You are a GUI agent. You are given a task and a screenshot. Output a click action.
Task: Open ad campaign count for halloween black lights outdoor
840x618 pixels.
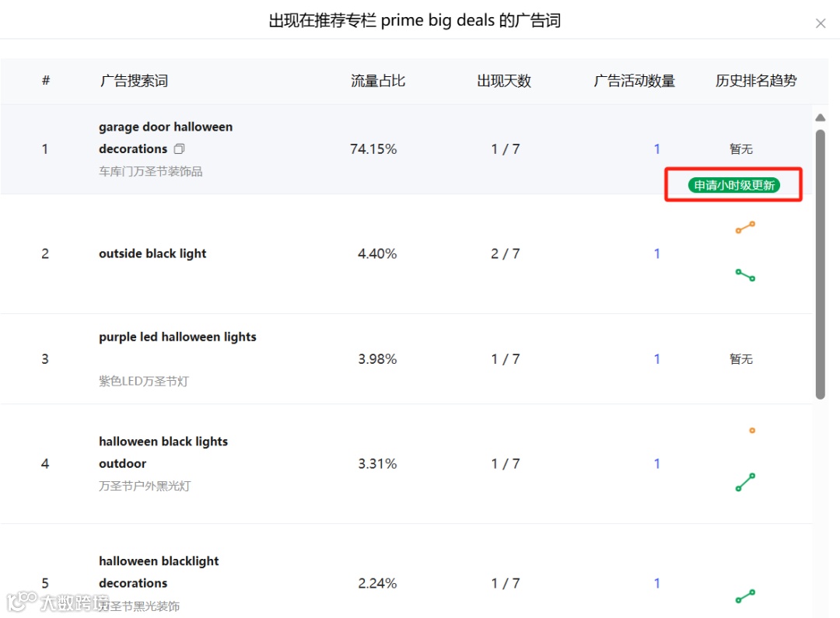click(x=656, y=464)
